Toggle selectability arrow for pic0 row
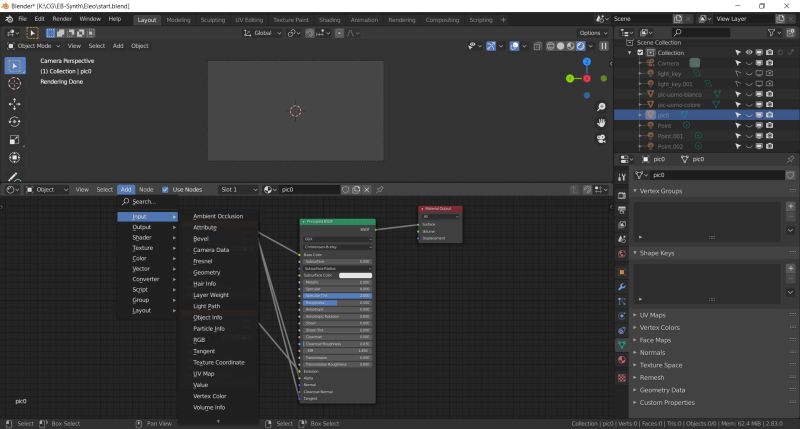 [x=738, y=115]
